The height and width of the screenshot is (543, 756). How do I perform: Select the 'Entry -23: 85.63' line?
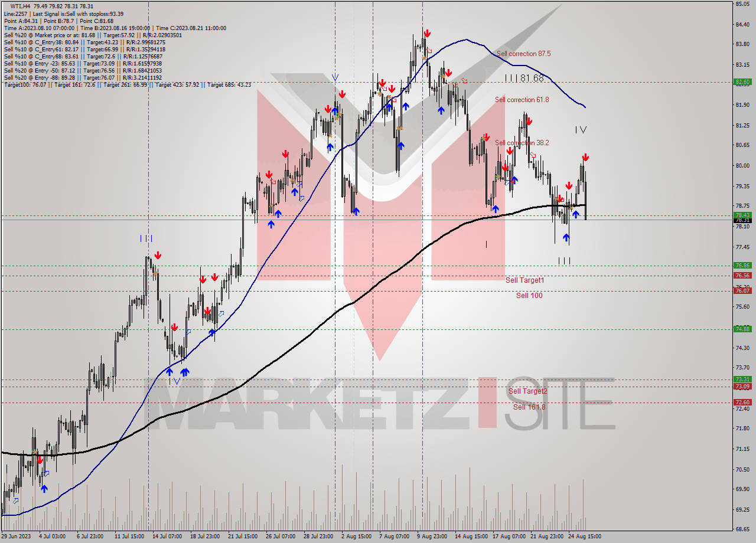(x=83, y=63)
